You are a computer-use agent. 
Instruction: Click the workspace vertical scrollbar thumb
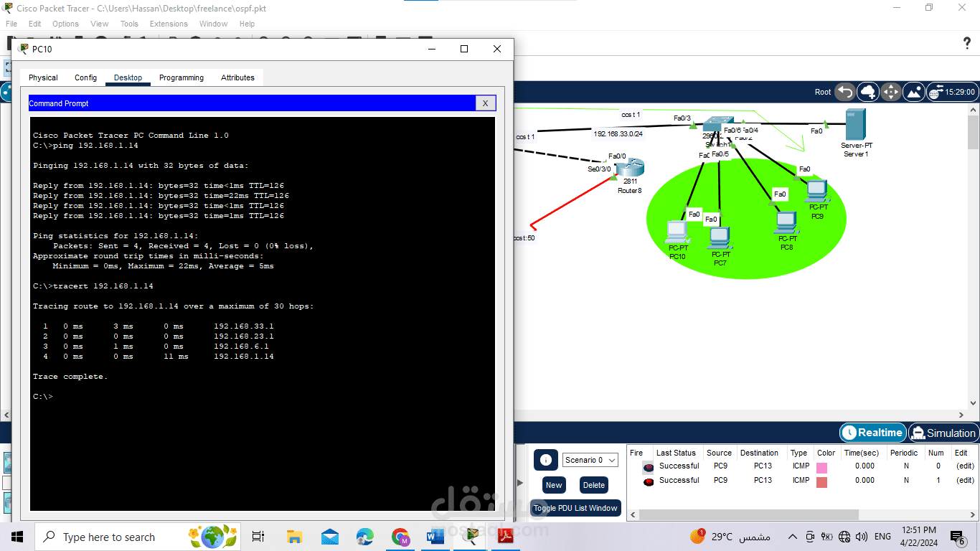click(974, 132)
